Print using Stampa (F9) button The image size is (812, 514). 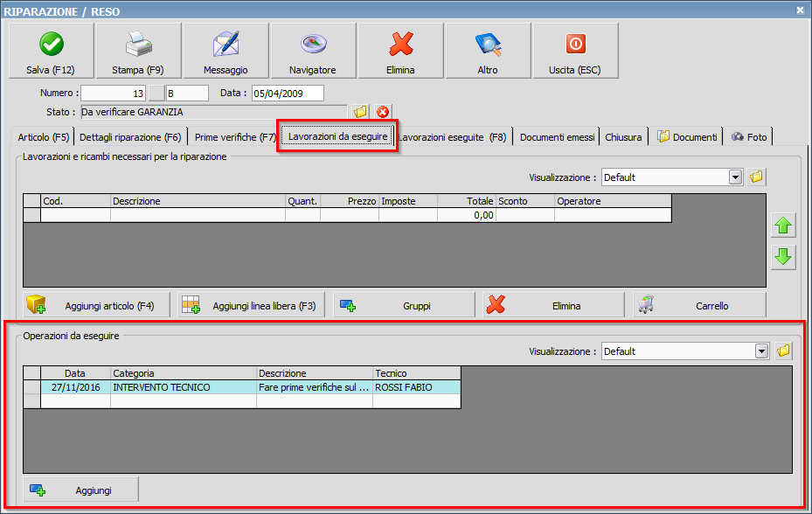pos(138,51)
